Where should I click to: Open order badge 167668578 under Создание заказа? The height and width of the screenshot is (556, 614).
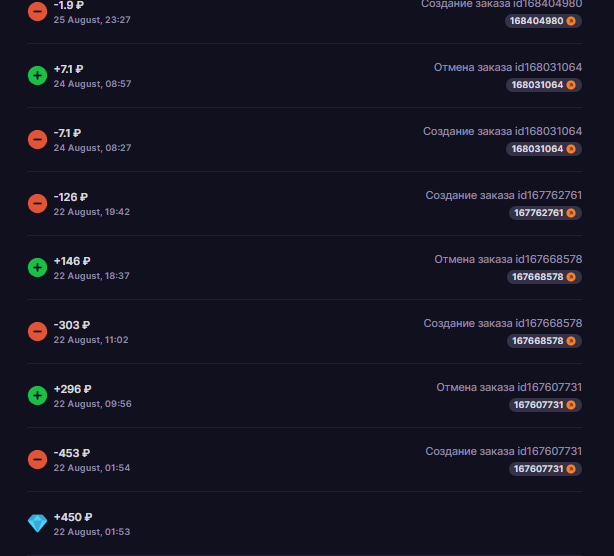click(x=544, y=341)
